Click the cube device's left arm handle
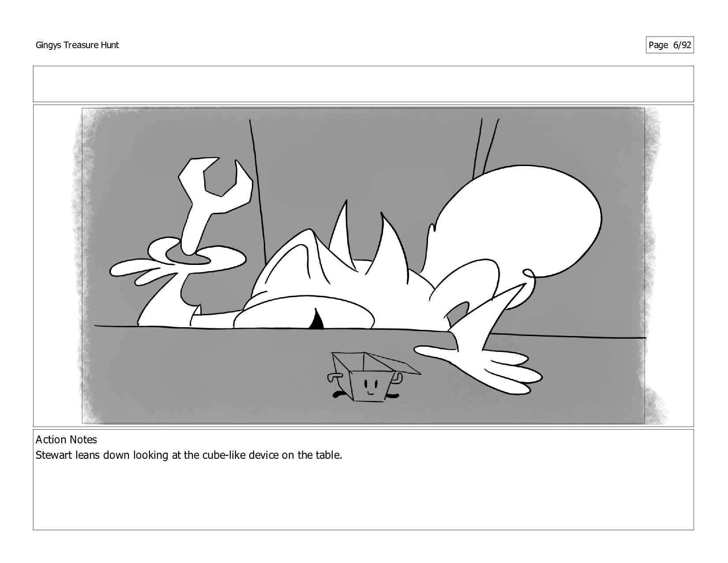Screen dimensions: 728x563 coord(334,377)
